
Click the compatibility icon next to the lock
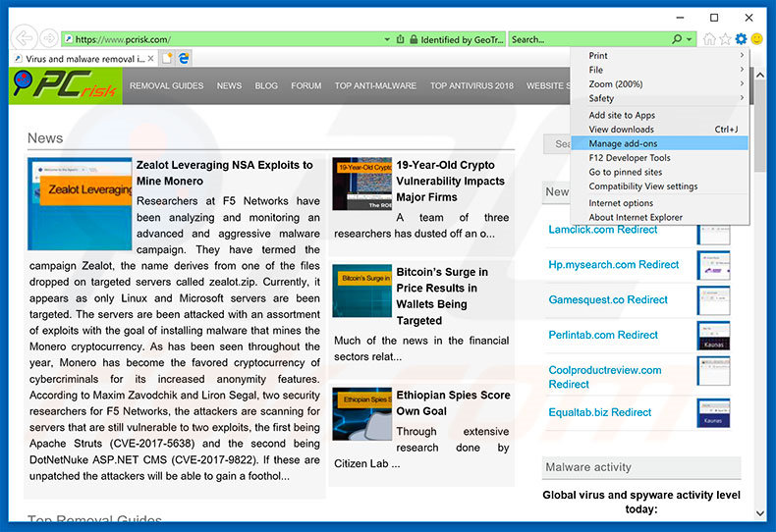pyautogui.click(x=401, y=39)
